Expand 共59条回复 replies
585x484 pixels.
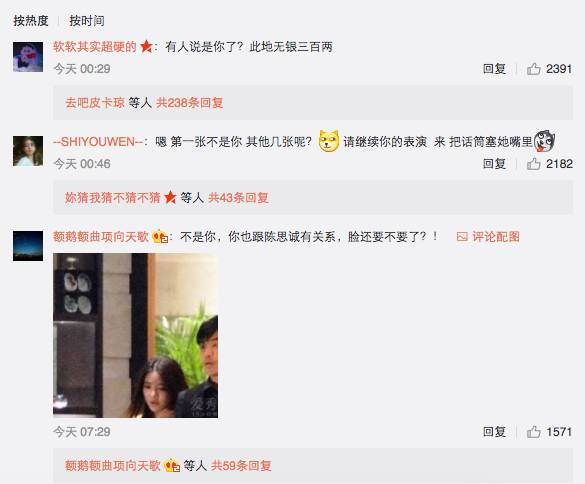tap(241, 465)
